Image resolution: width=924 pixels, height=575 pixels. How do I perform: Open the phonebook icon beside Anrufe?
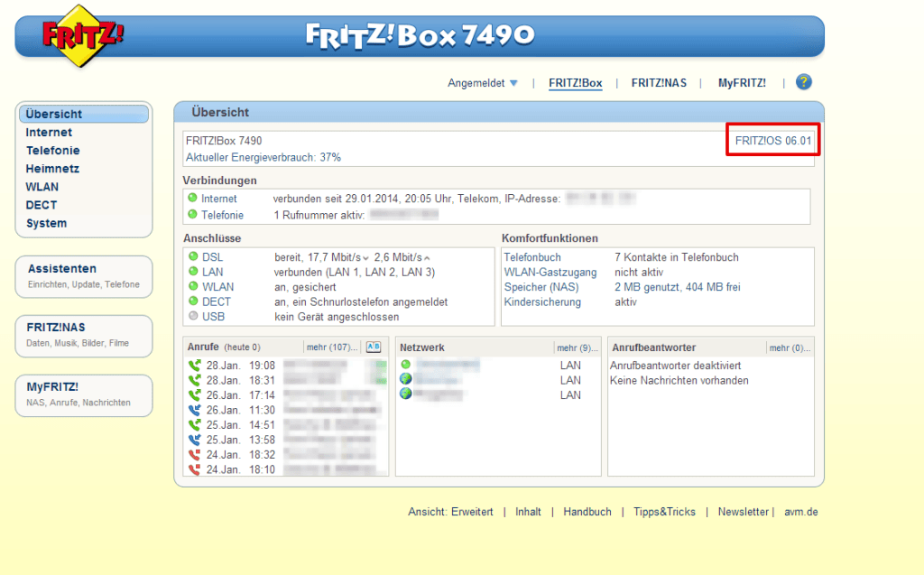pyautogui.click(x=374, y=347)
